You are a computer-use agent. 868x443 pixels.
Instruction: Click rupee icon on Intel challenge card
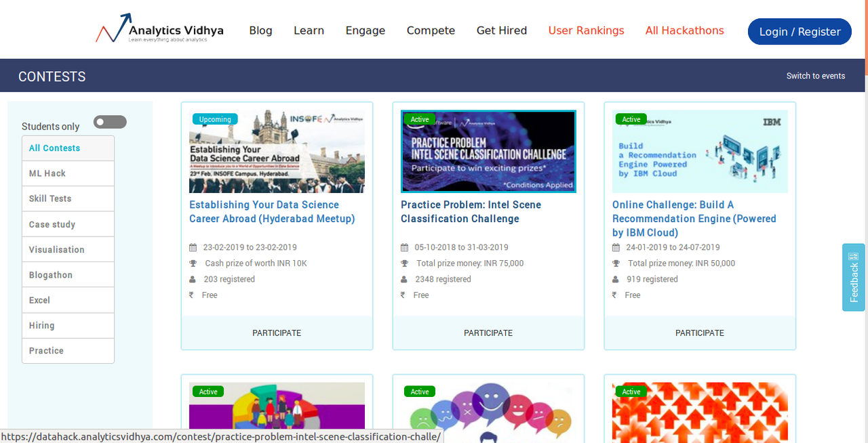pyautogui.click(x=403, y=295)
